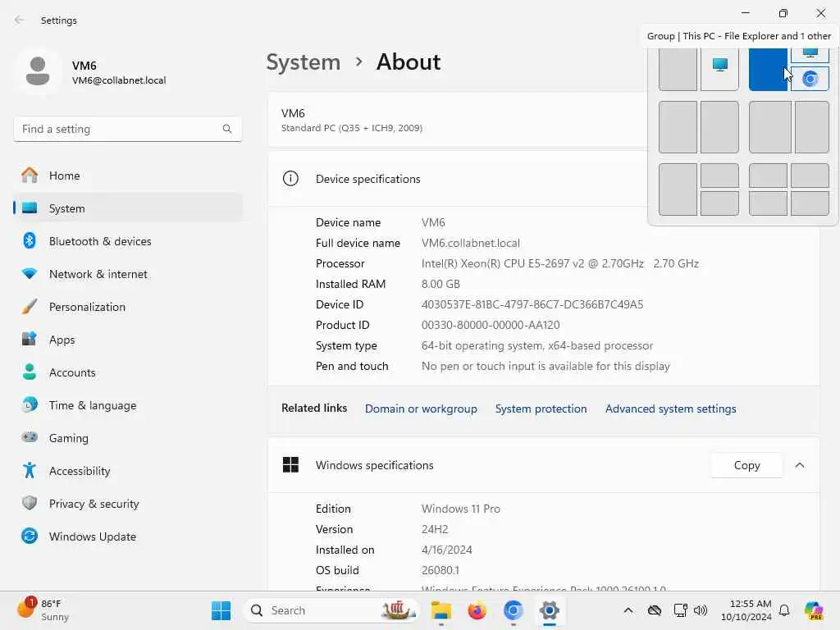The height and width of the screenshot is (630, 840).
Task: Open network status tray icon
Action: 680,610
